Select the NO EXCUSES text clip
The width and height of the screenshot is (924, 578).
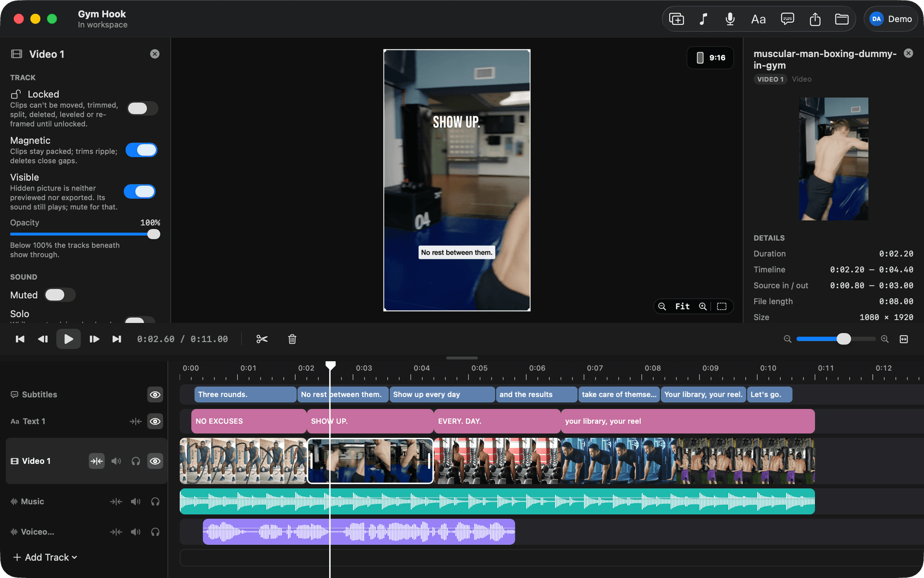pos(249,421)
